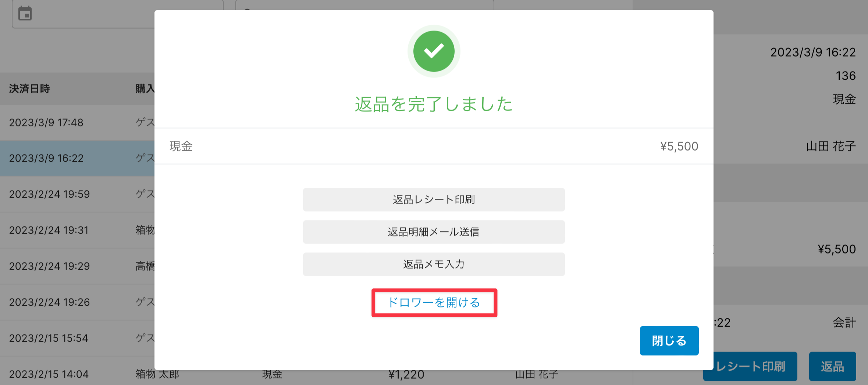Click ドロワーを開ける link
Viewport: 868px width, 385px height.
click(434, 303)
